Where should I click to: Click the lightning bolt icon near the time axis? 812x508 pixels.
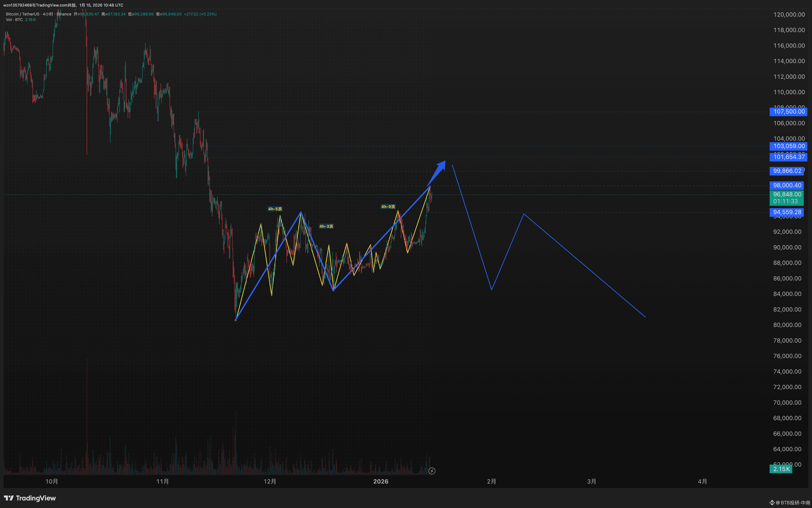[x=432, y=471]
